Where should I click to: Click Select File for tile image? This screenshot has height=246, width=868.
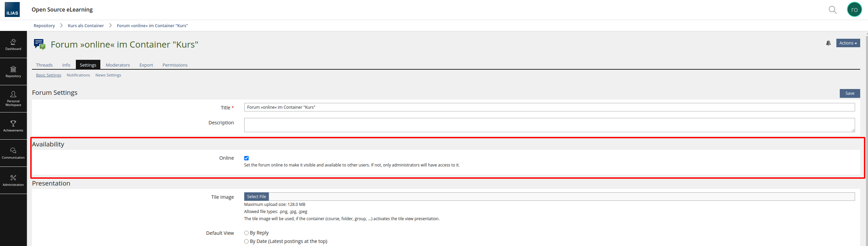256,196
